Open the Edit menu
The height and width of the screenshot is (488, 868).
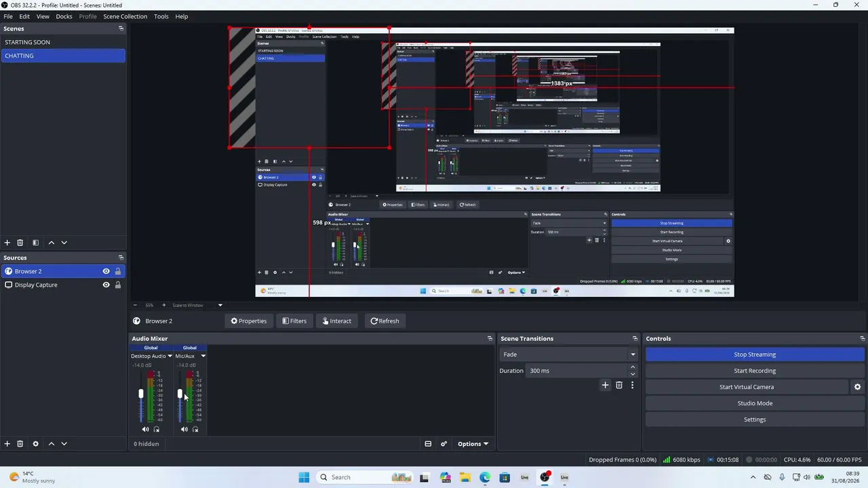tap(24, 16)
